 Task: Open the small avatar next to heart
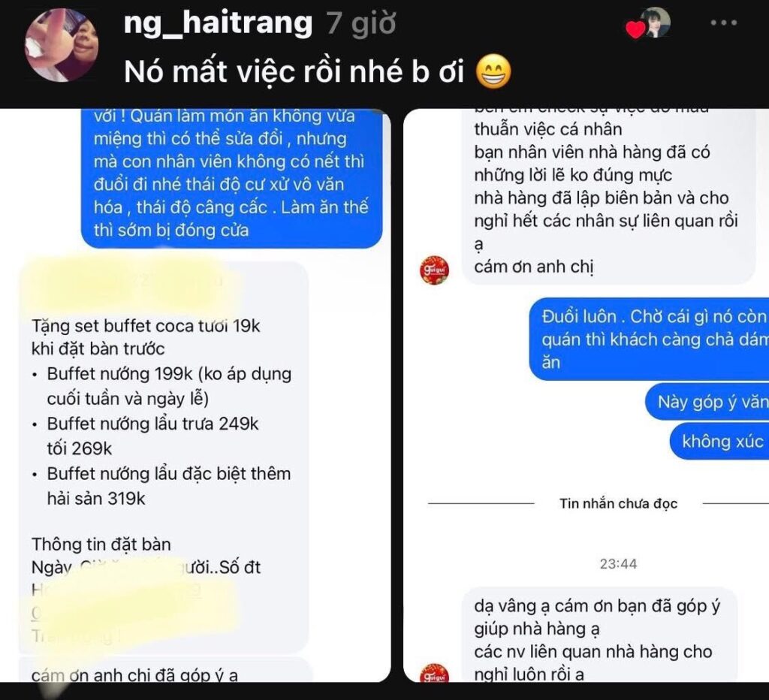point(655,23)
